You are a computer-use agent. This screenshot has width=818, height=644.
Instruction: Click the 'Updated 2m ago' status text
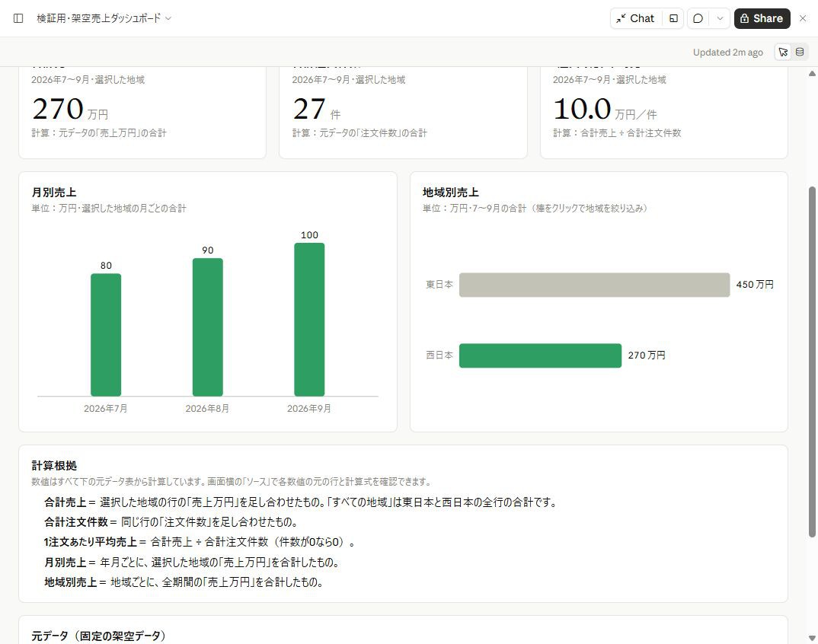(x=728, y=53)
